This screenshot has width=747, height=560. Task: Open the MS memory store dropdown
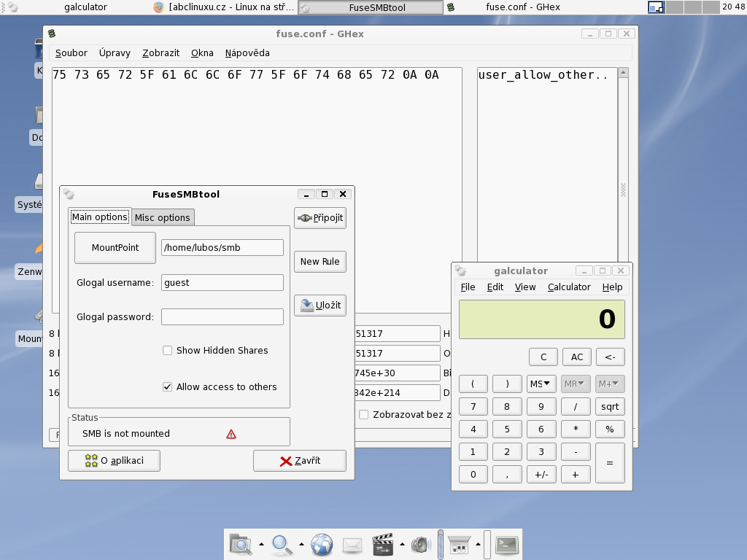[x=541, y=384]
